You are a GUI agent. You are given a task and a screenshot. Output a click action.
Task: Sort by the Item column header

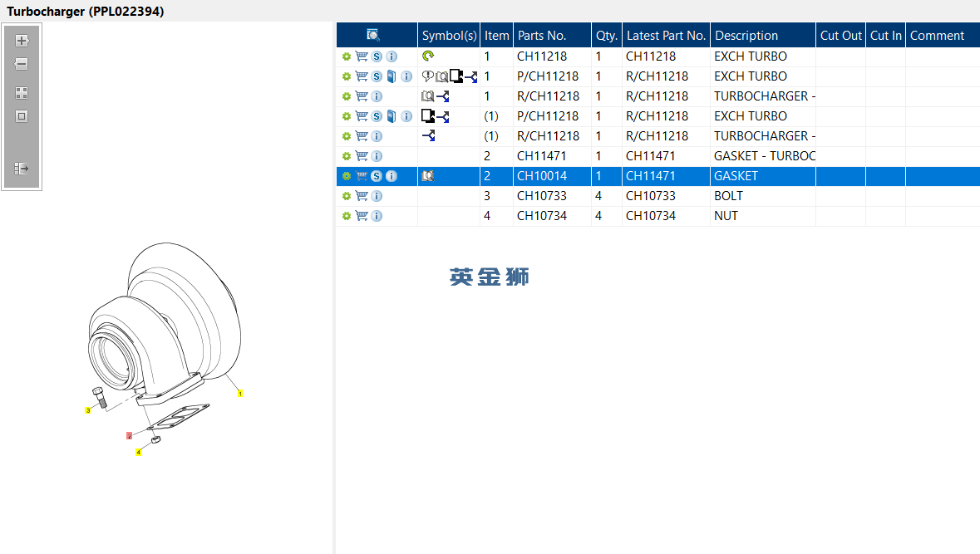[497, 35]
